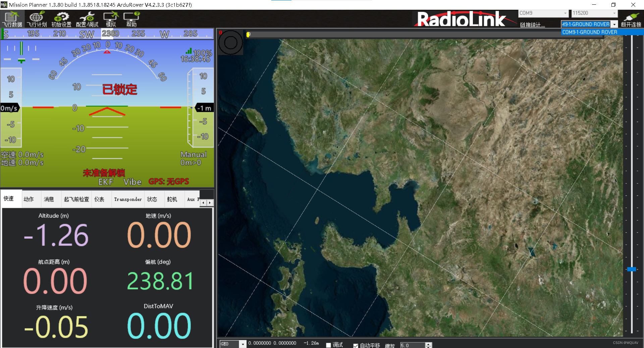Click the 已锁定 disarmed text in HUD
This screenshot has width=644, height=348.
(120, 90)
